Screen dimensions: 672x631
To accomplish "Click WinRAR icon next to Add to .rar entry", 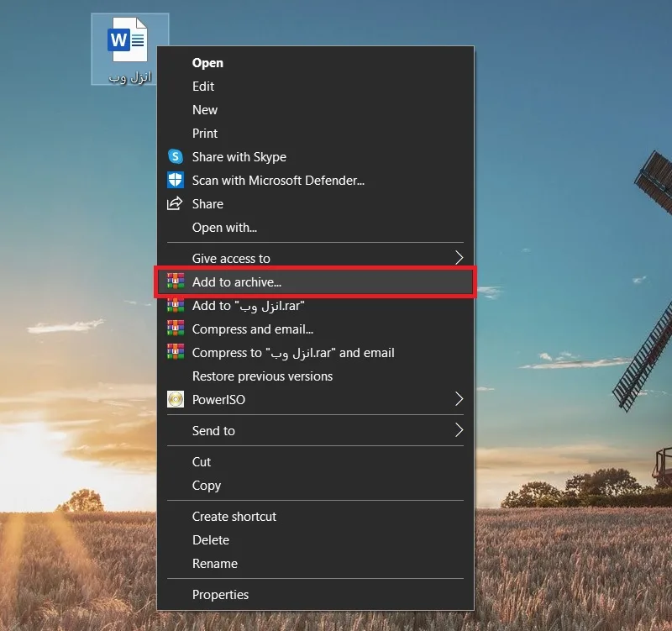I will (x=176, y=305).
